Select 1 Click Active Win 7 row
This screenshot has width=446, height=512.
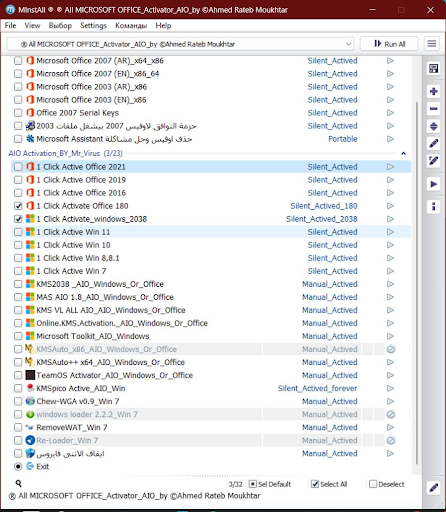point(211,271)
